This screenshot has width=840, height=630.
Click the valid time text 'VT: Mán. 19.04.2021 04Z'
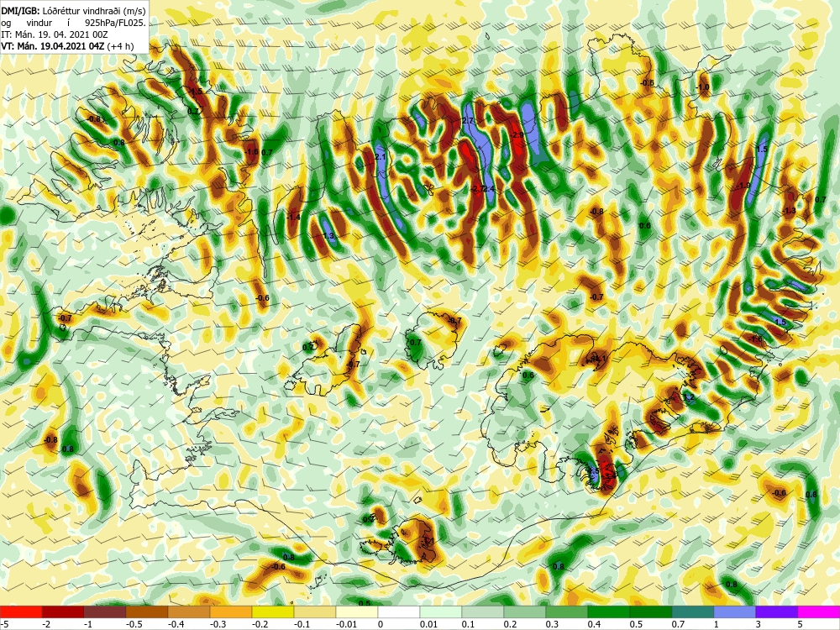pyautogui.click(x=53, y=46)
